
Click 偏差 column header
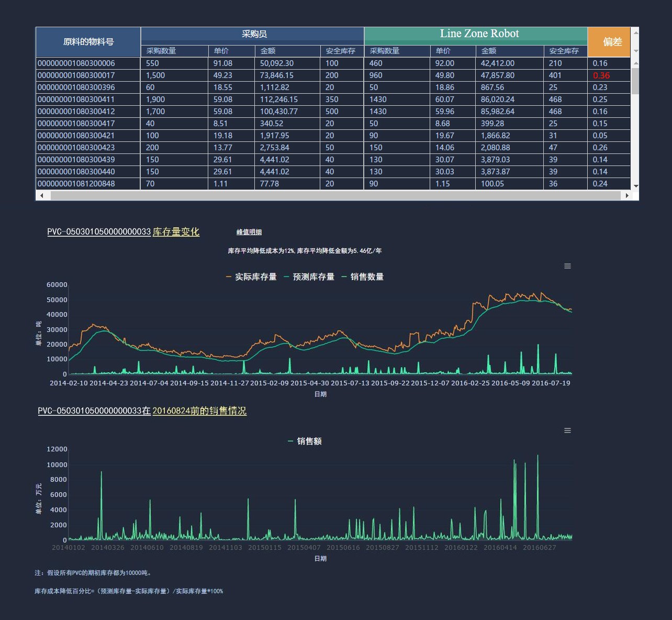pyautogui.click(x=609, y=42)
